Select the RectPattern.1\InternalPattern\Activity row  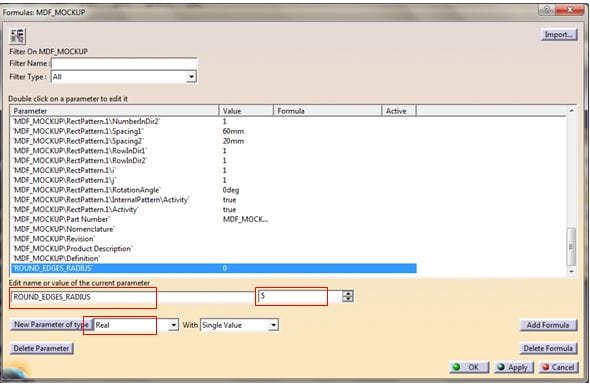click(213, 200)
